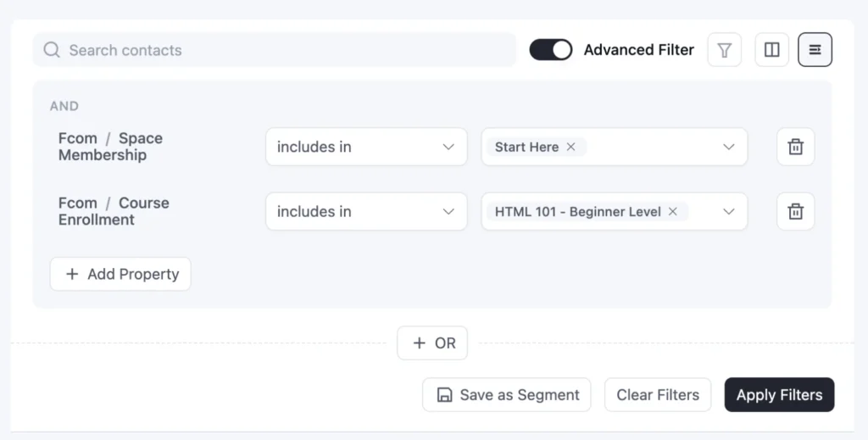Click the funnel filter icon button
This screenshot has width=868, height=440.
point(724,50)
